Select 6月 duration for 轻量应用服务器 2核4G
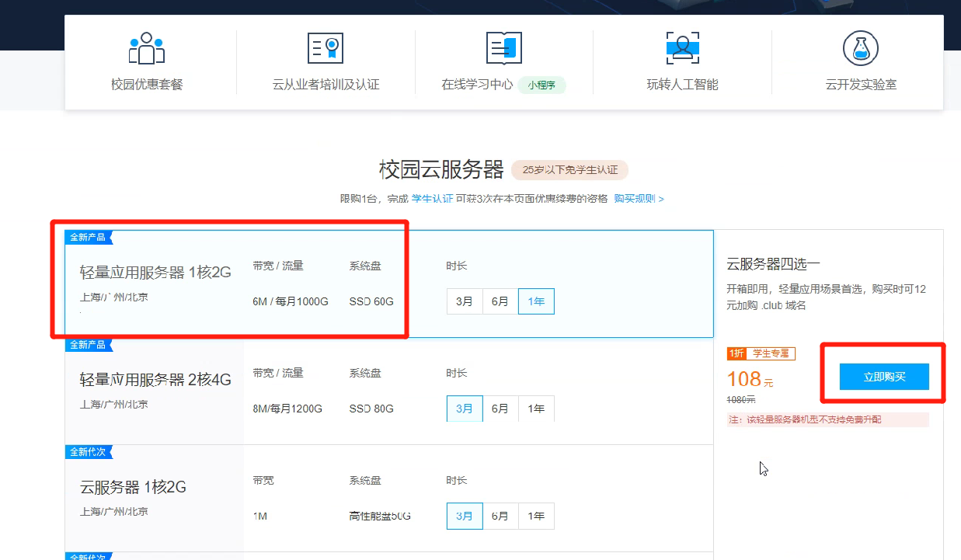This screenshot has width=961, height=560. 500,409
